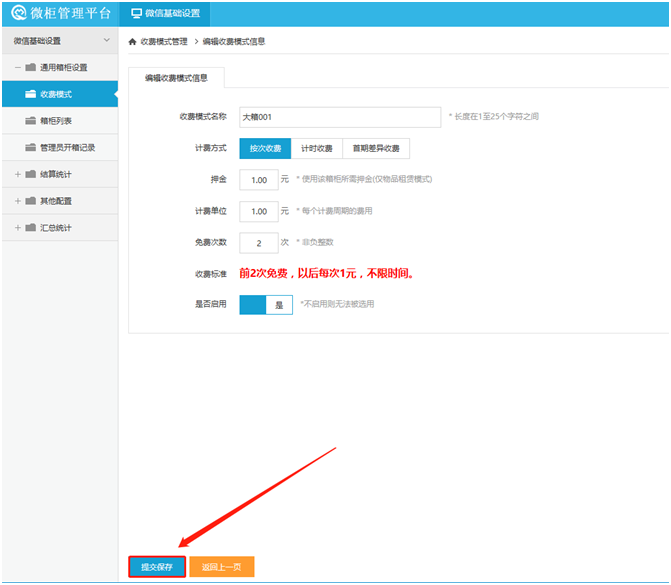Click the folder icon next to 汇总统计
This screenshot has height=585, width=671.
31,228
